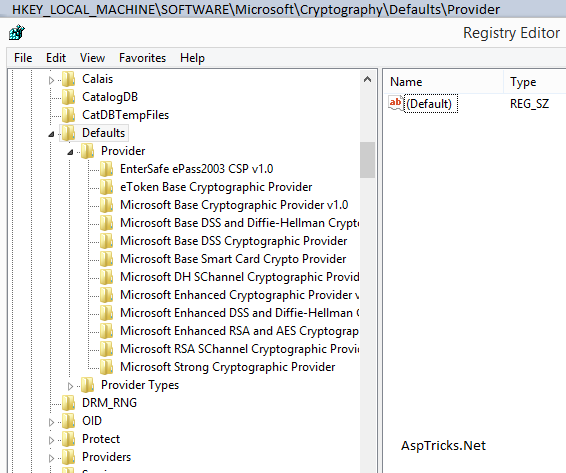
Task: Select EnterSafe ePass2003 CSP v1.0 key
Action: click(196, 169)
